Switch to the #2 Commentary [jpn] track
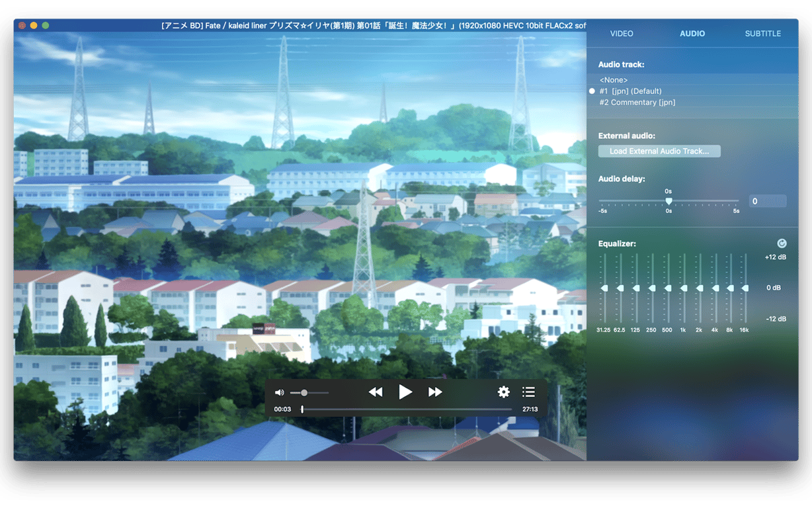The height and width of the screenshot is (508, 812). click(x=636, y=102)
